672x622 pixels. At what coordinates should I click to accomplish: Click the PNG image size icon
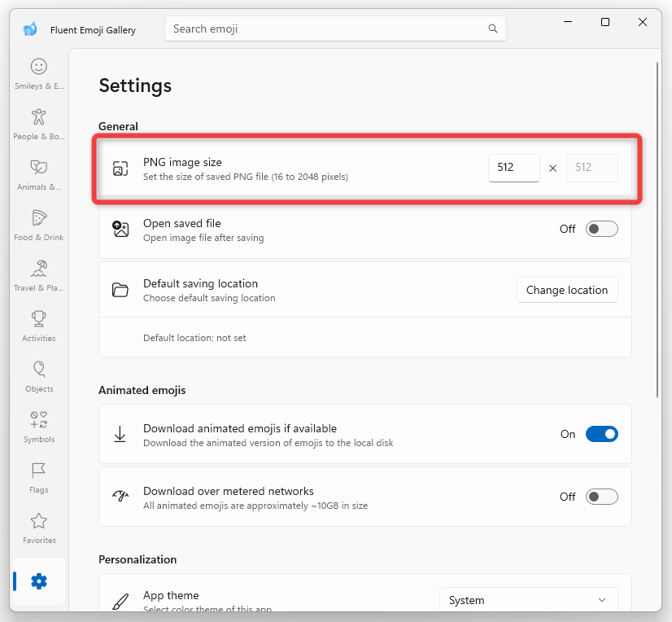[x=120, y=169]
